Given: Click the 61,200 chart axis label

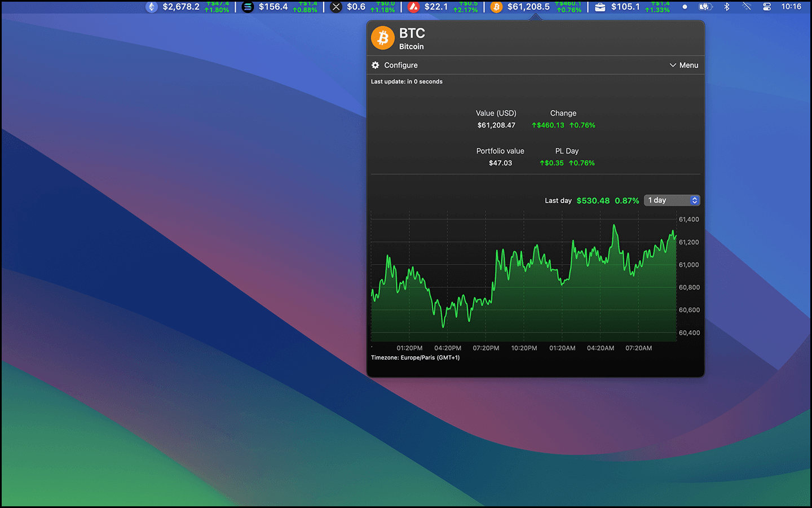Looking at the screenshot, I should pos(689,242).
